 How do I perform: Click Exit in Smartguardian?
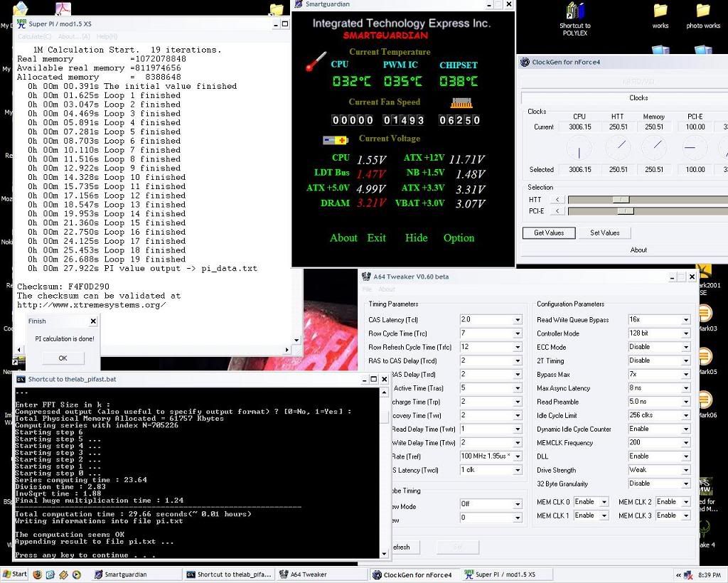pyautogui.click(x=377, y=237)
